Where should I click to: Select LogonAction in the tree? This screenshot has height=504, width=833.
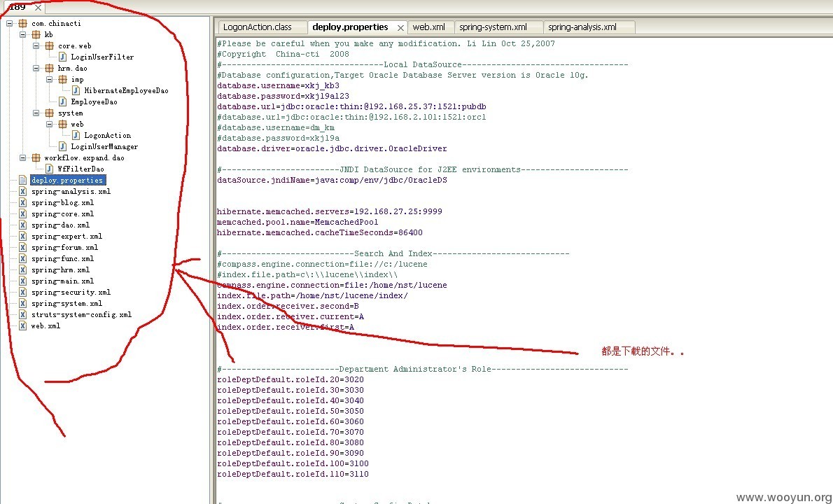pos(107,135)
